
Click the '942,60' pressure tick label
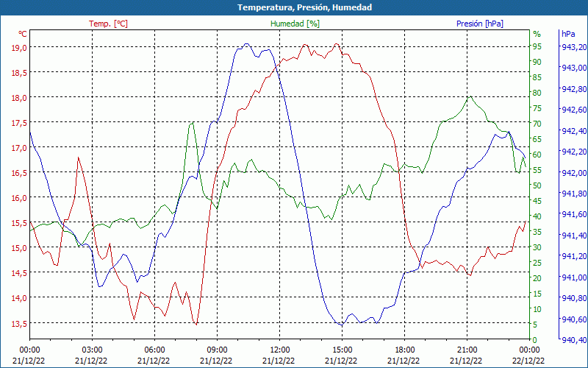574,110
